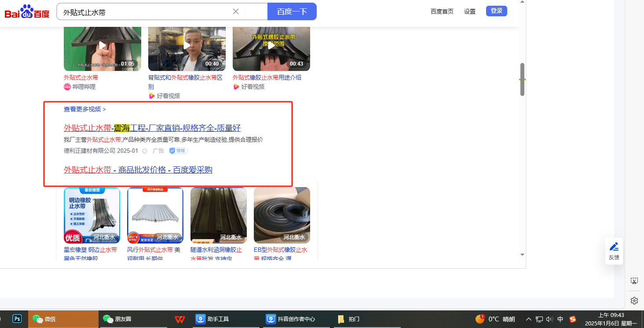Open the 反馈 feedback button
644x328 pixels.
(x=614, y=251)
